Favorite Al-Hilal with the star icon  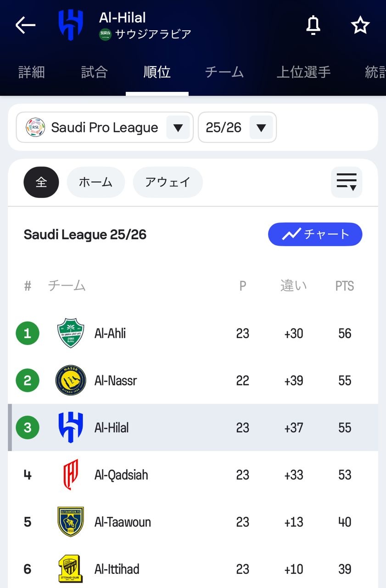[360, 25]
